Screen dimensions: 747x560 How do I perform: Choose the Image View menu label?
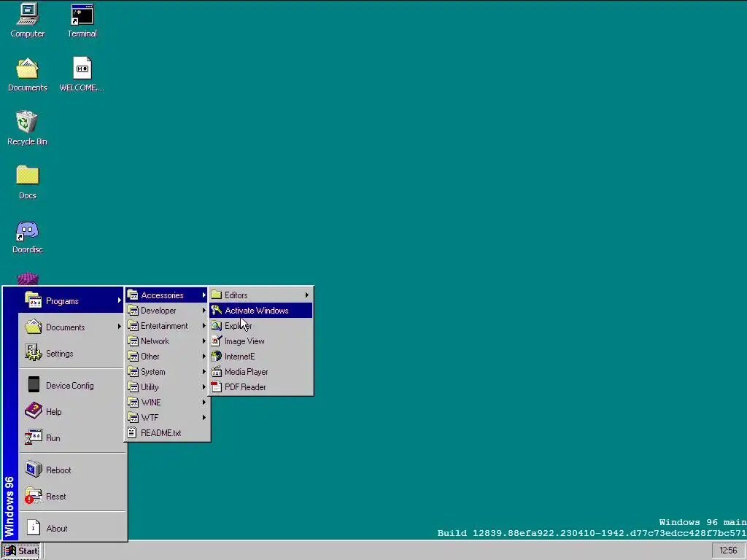pyautogui.click(x=244, y=341)
